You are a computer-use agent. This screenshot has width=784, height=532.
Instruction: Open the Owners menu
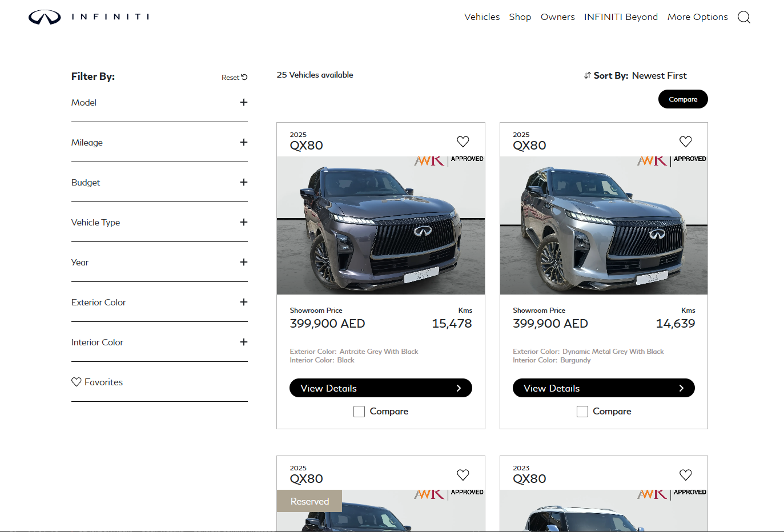(558, 17)
